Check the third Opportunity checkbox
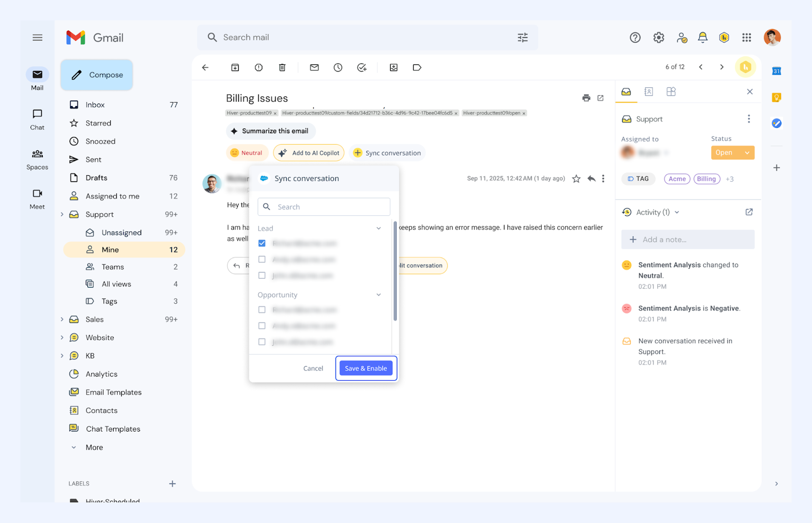Image resolution: width=812 pixels, height=523 pixels. click(x=262, y=342)
